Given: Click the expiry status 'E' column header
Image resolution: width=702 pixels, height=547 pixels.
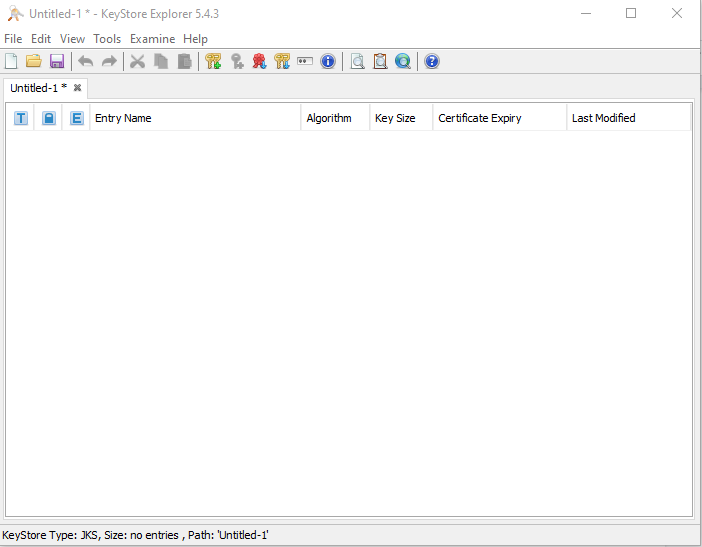Looking at the screenshot, I should [x=77, y=118].
